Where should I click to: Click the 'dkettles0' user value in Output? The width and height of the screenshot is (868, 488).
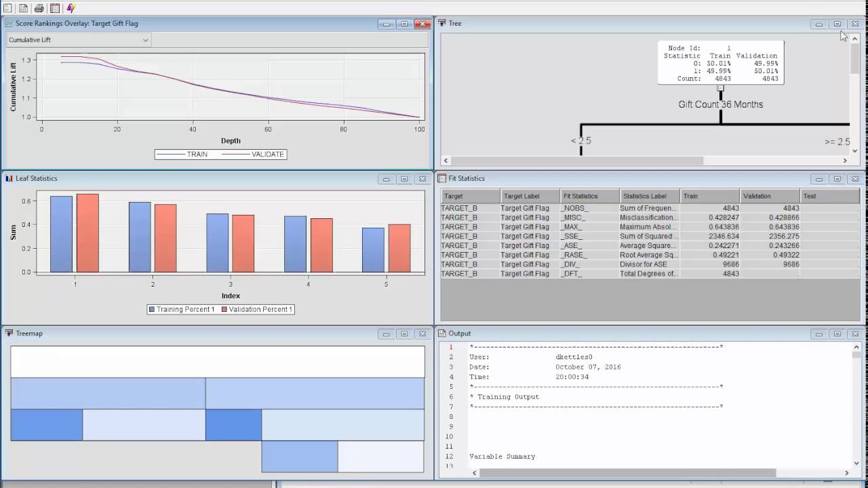coord(574,357)
